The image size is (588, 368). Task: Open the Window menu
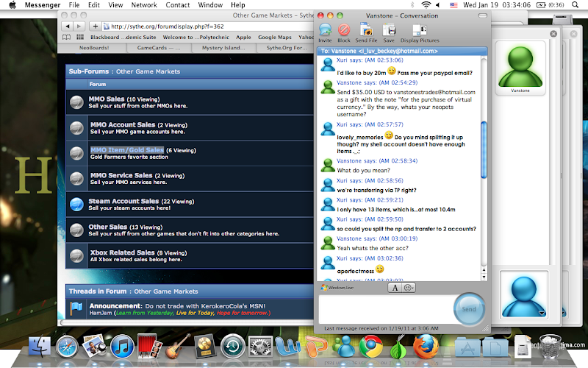coord(210,5)
